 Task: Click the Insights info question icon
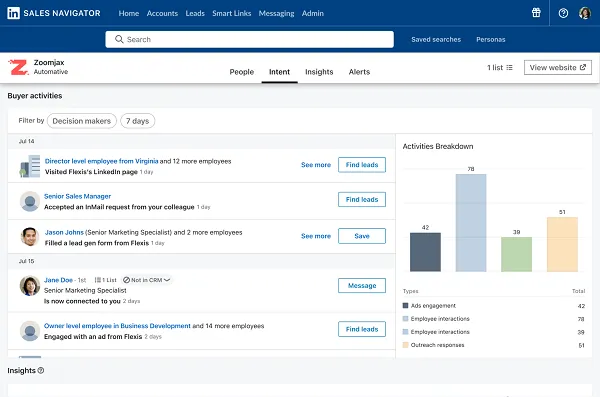pos(41,370)
